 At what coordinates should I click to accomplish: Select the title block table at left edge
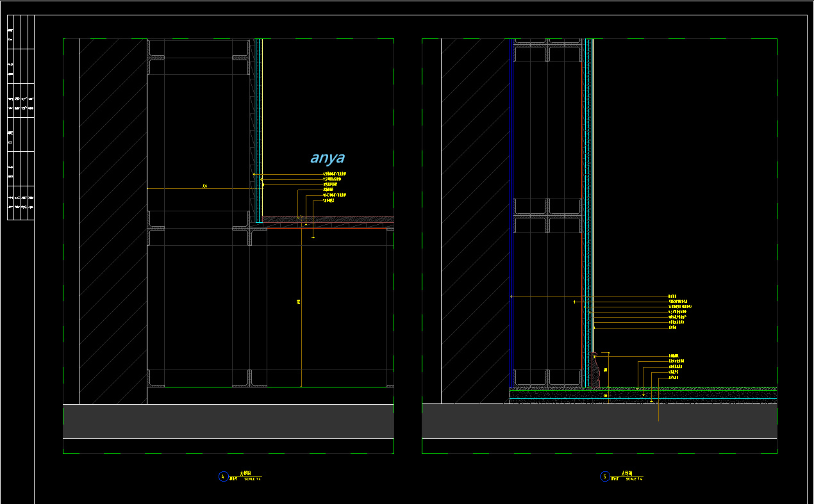tap(21, 118)
